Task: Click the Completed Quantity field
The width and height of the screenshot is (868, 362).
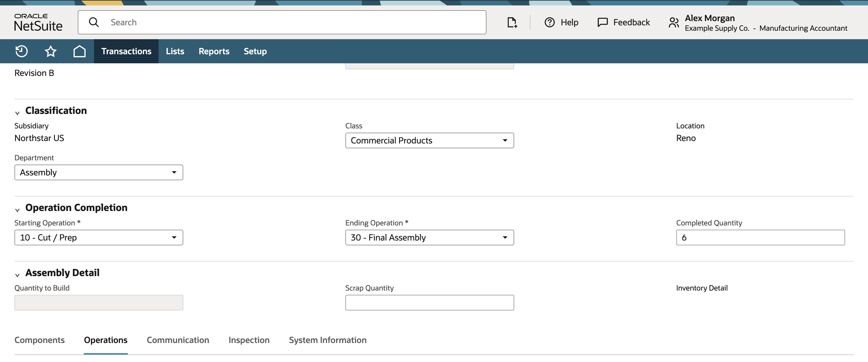Action: coord(760,237)
